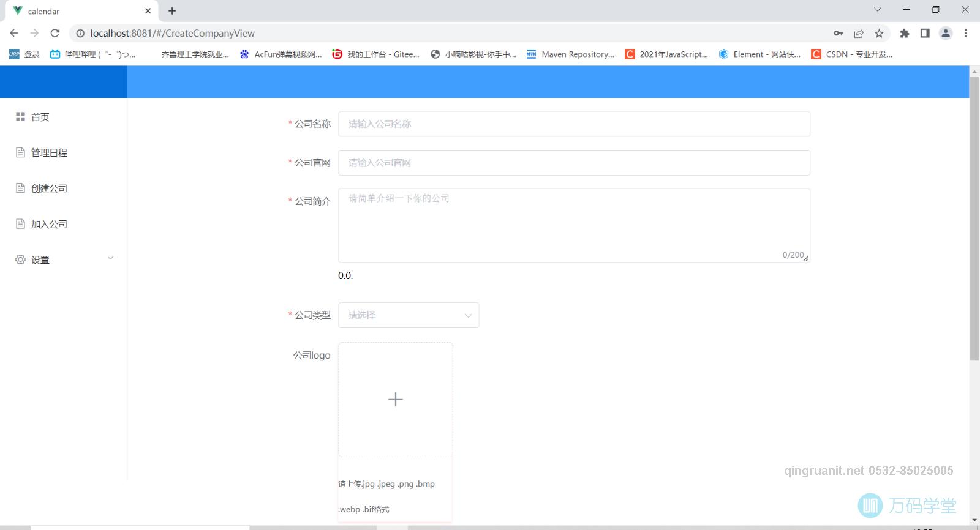Click the 公司logo label

pyautogui.click(x=312, y=355)
